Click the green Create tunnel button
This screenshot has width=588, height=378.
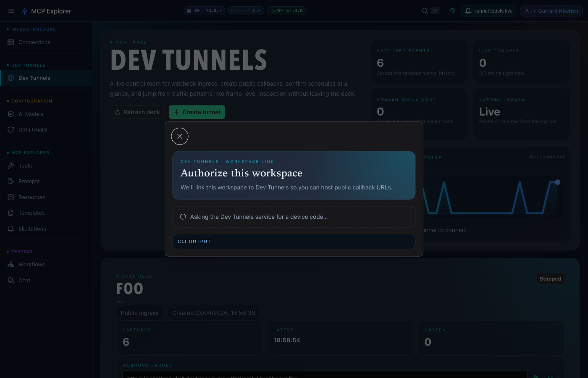(197, 112)
